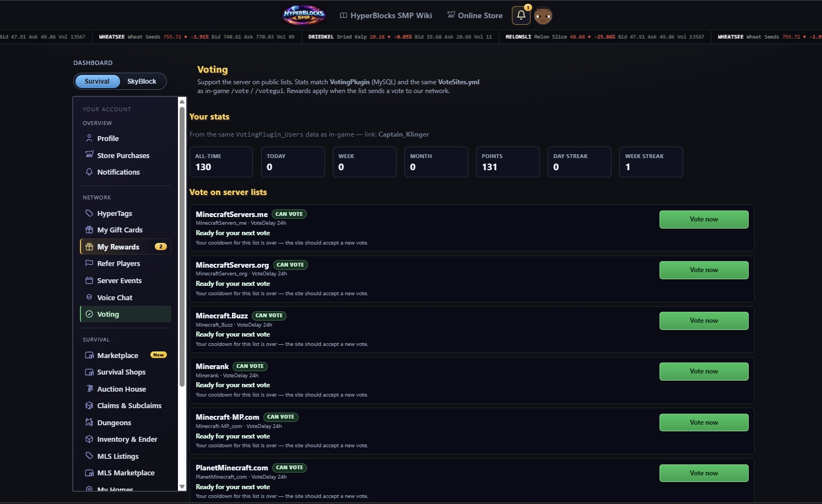This screenshot has width=822, height=504.
Task: Vote now on Minerank
Action: tap(704, 371)
